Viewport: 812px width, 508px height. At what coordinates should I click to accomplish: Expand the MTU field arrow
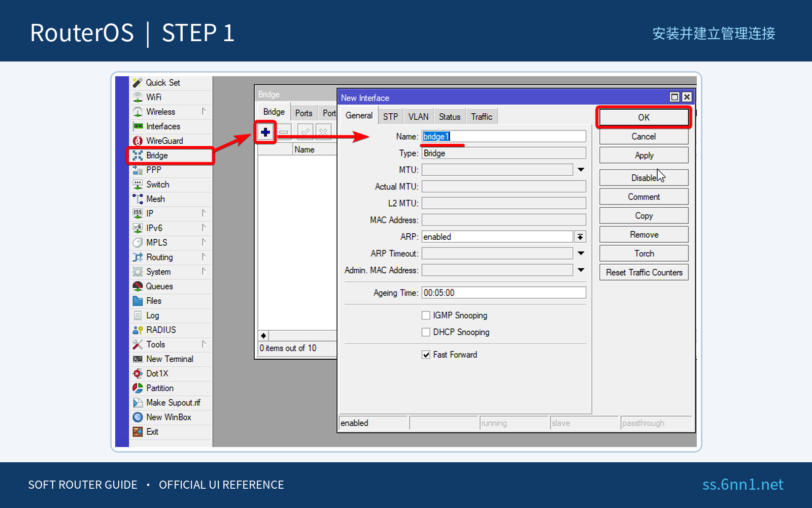pyautogui.click(x=581, y=170)
